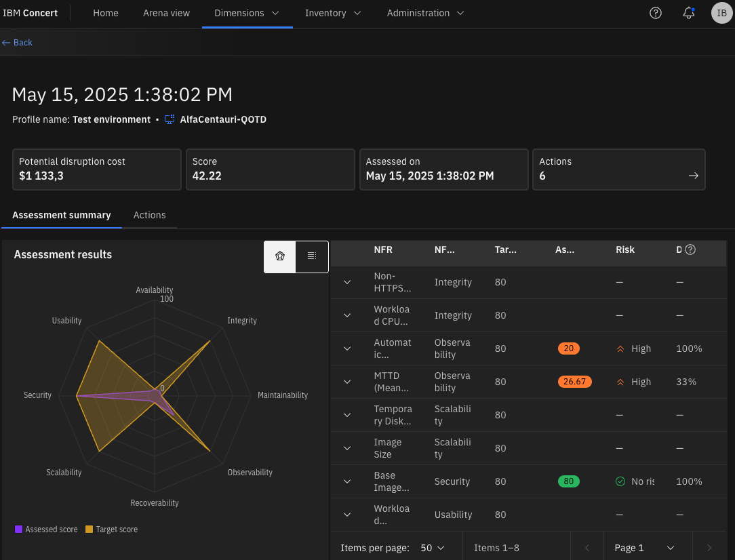
Task: Click Observability label on radar chart
Action: point(250,473)
